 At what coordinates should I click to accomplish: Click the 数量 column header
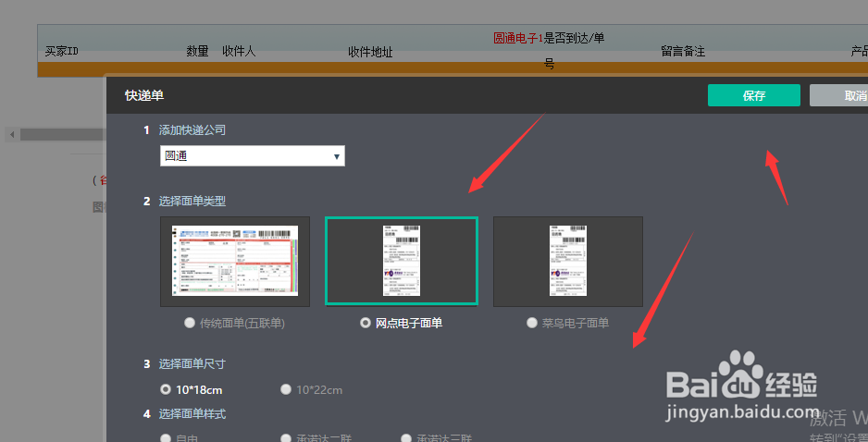coord(198,52)
